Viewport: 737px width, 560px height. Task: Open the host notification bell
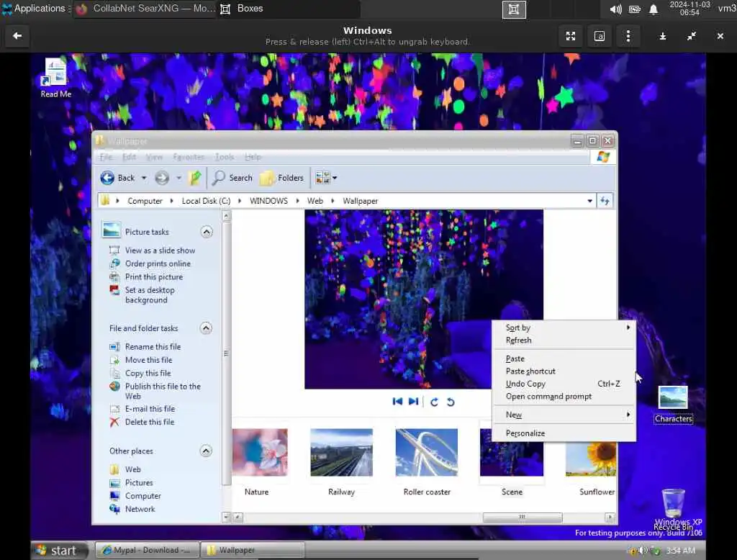pyautogui.click(x=654, y=9)
